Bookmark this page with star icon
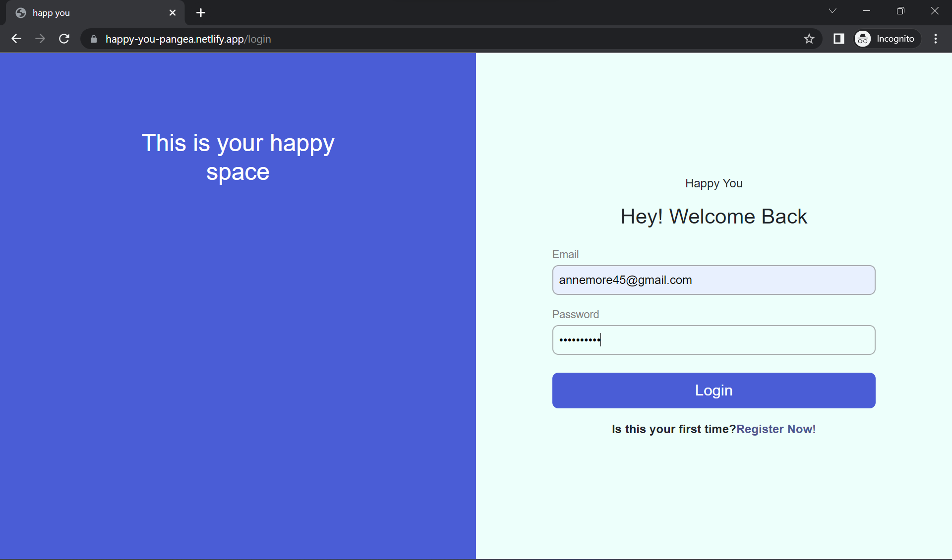This screenshot has width=952, height=560. coord(809,39)
